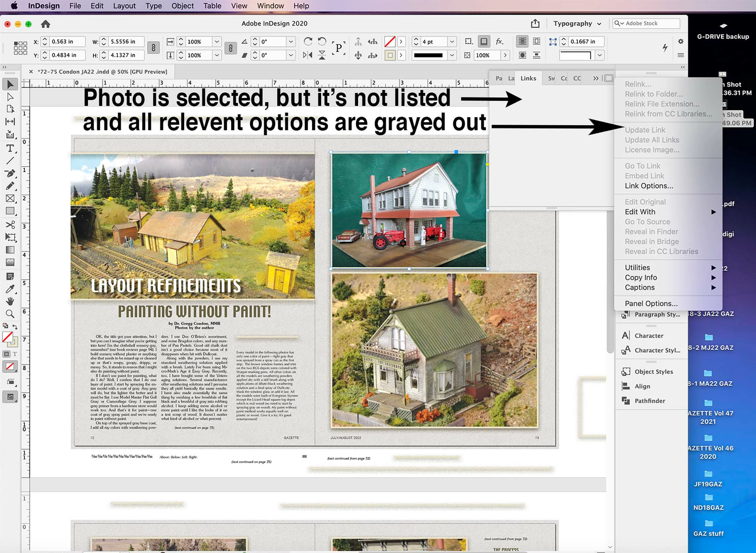Click the fill color swatch in toolbox
The height and width of the screenshot is (553, 756).
(7, 336)
